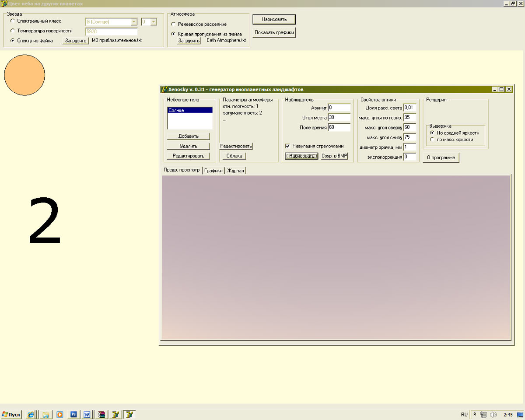The width and height of the screenshot is (525, 420).
Task: Click the Сохр. в BMP button
Action: [334, 156]
